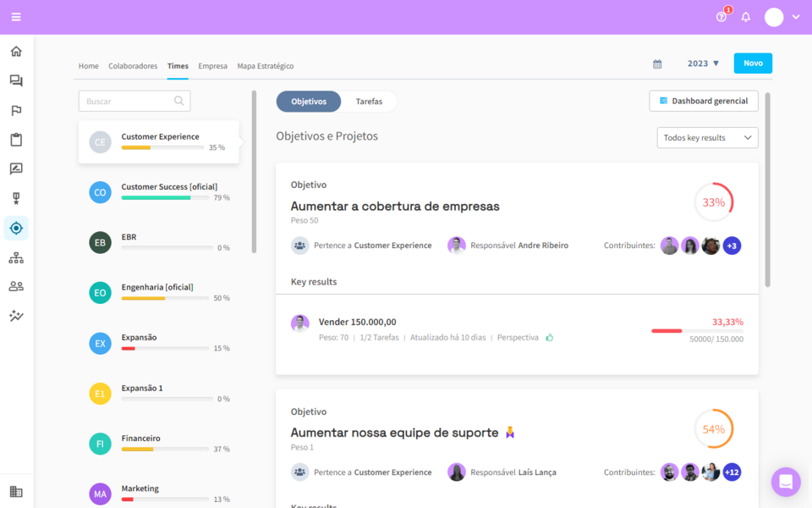812x508 pixels.
Task: Open the sparkle chart sidebar icon
Action: coord(16,316)
